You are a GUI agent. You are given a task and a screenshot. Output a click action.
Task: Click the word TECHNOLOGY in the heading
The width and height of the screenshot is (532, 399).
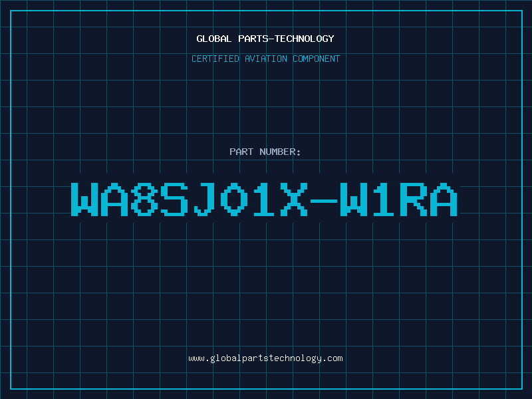click(305, 39)
